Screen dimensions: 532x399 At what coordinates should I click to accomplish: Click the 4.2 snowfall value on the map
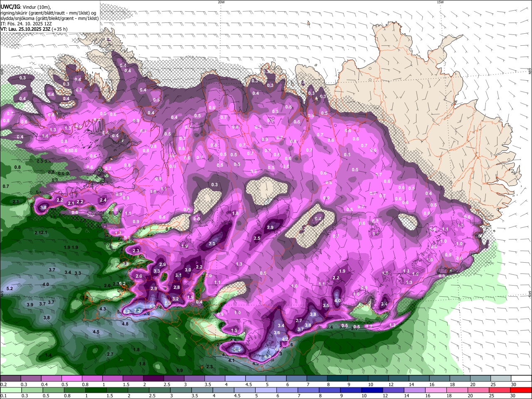[x=285, y=339]
